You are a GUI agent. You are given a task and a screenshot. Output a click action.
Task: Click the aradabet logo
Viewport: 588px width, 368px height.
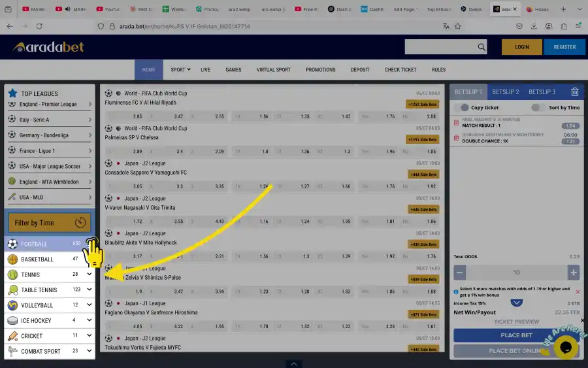click(x=48, y=47)
